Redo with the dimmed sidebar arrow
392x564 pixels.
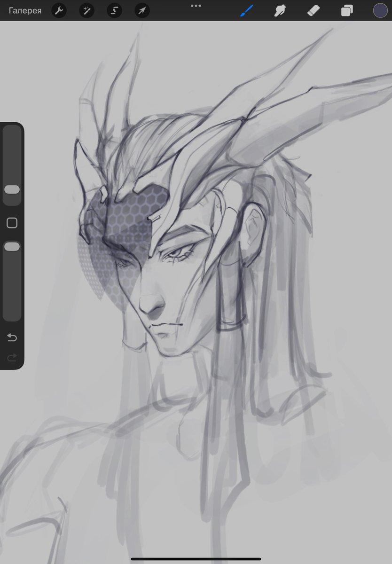tap(12, 358)
